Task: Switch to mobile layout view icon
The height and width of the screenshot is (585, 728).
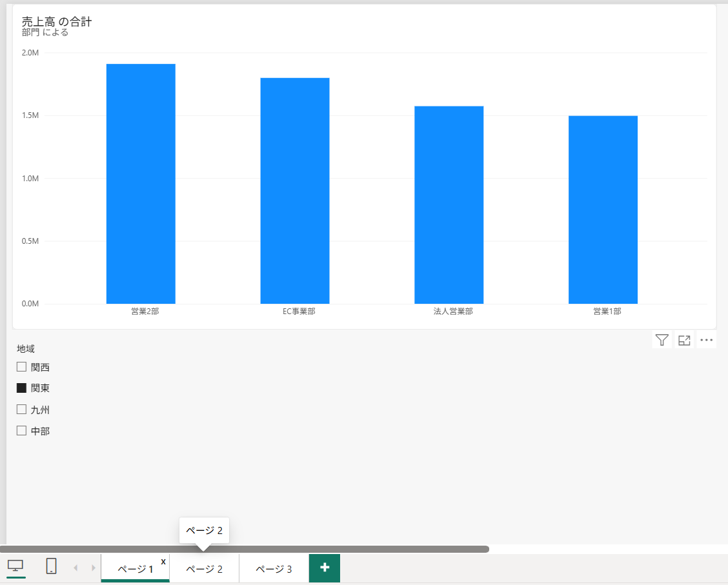Action: click(x=51, y=566)
